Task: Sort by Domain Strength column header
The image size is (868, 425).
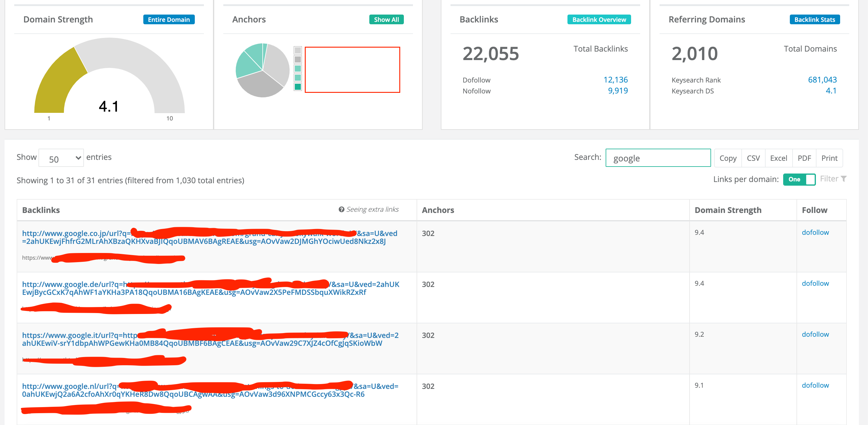Action: (728, 210)
